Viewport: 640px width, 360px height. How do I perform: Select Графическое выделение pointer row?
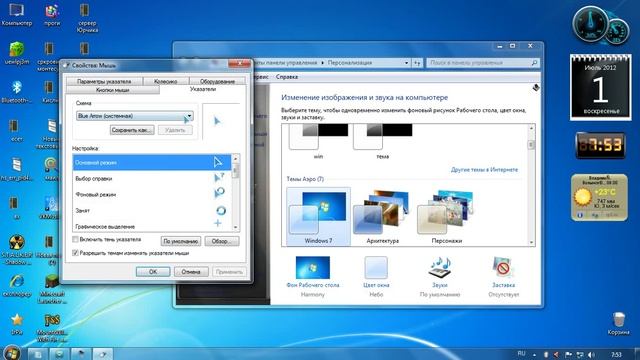click(151, 225)
